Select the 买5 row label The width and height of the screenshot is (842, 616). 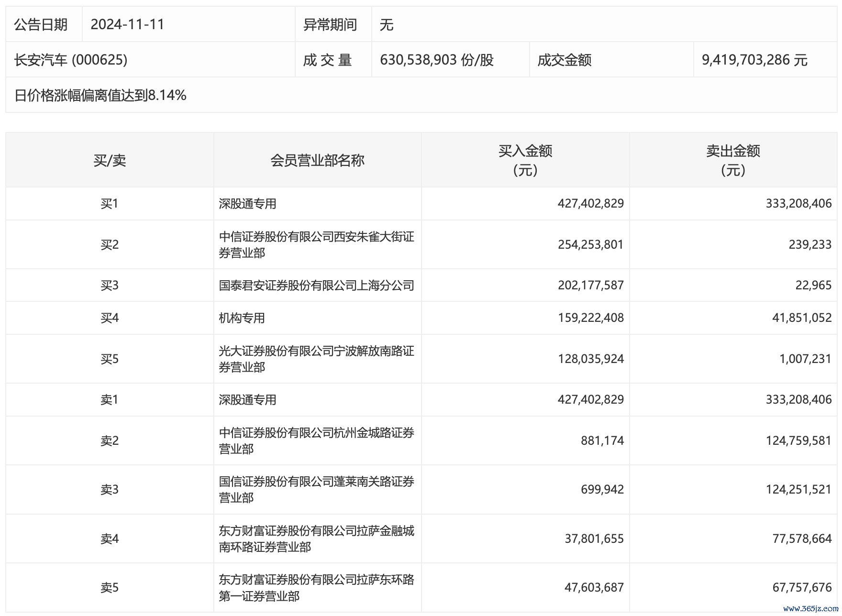(x=110, y=359)
